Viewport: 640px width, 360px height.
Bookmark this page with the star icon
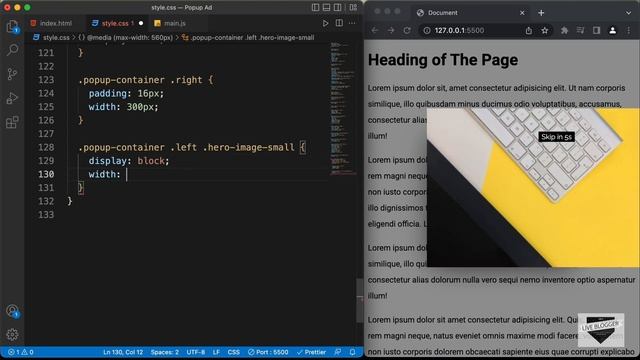coord(544,30)
